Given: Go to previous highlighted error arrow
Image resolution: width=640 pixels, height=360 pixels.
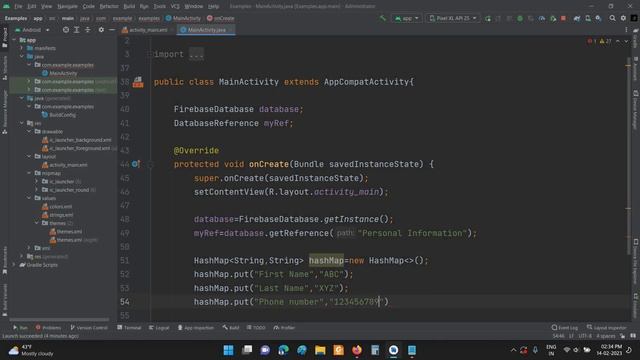Looking at the screenshot, I should (618, 41).
